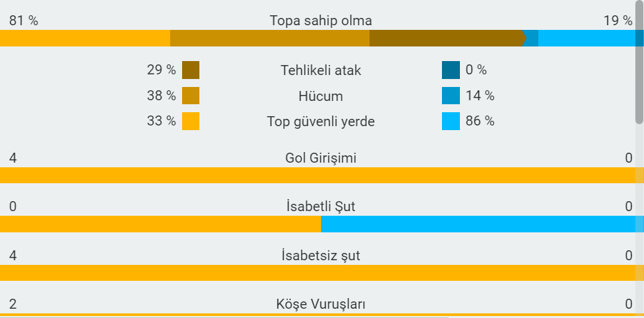Click the orange Gol Girişimi bar
The width and height of the screenshot is (644, 318).
coord(318,175)
